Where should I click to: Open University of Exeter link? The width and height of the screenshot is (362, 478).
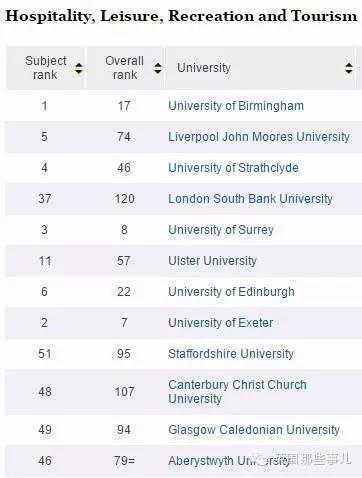[x=221, y=323]
